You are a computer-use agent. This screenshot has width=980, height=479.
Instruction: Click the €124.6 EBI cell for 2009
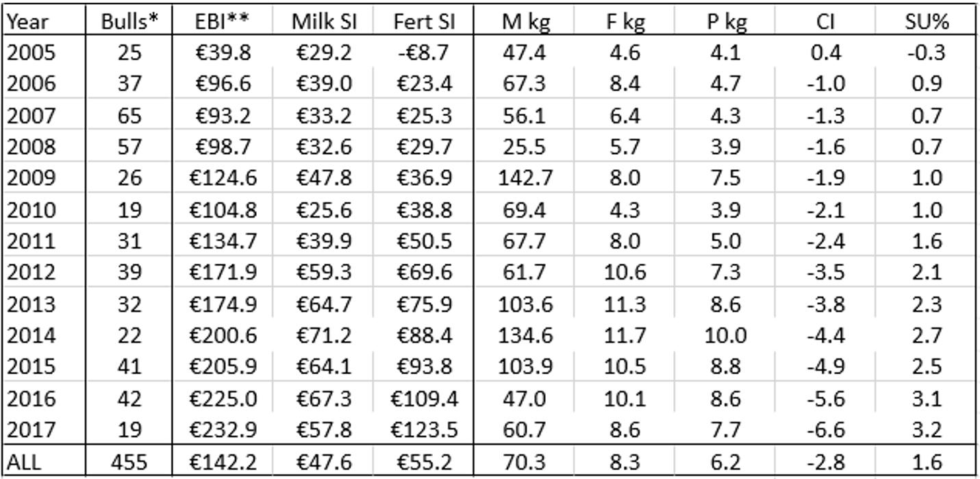click(223, 178)
